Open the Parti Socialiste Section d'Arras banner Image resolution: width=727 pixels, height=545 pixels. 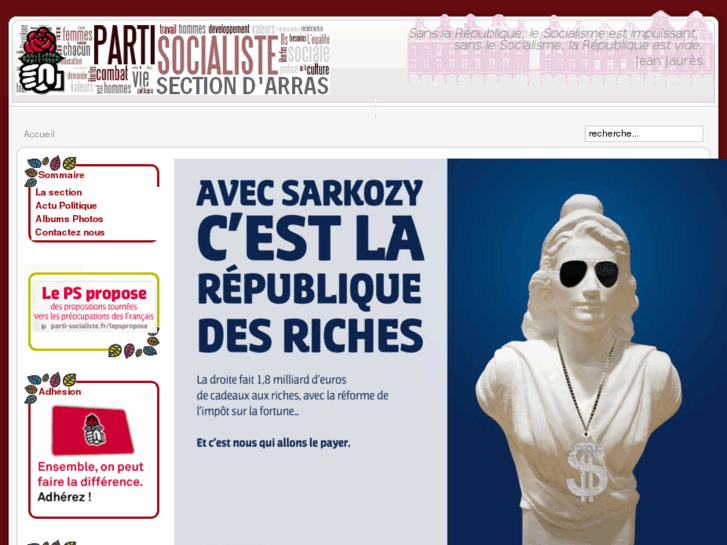173,60
